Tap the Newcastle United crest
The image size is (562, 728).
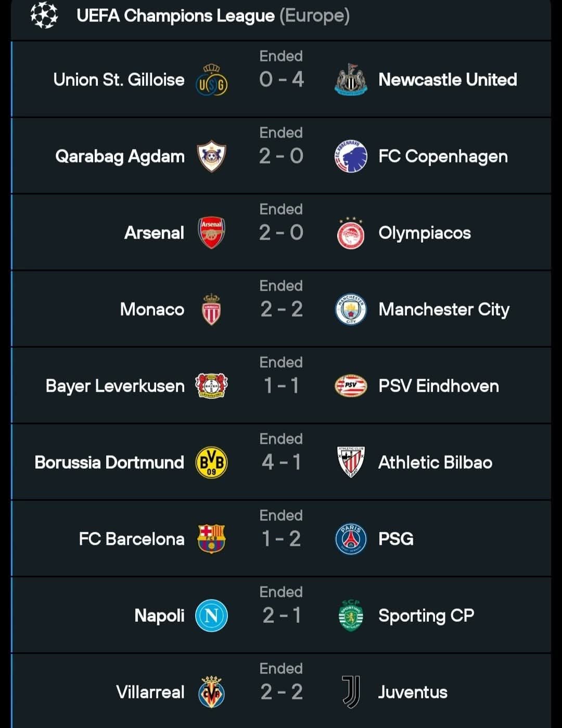pyautogui.click(x=351, y=80)
